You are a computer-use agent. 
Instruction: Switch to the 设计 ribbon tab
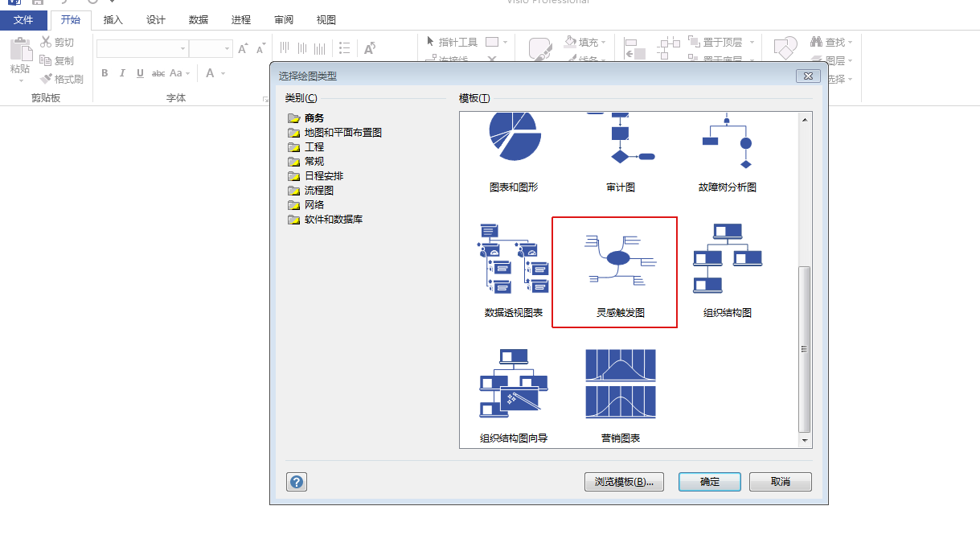[x=156, y=20]
